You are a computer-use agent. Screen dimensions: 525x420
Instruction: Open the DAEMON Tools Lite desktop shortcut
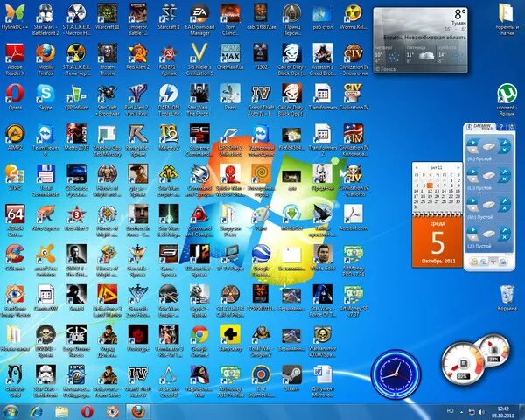(169, 100)
